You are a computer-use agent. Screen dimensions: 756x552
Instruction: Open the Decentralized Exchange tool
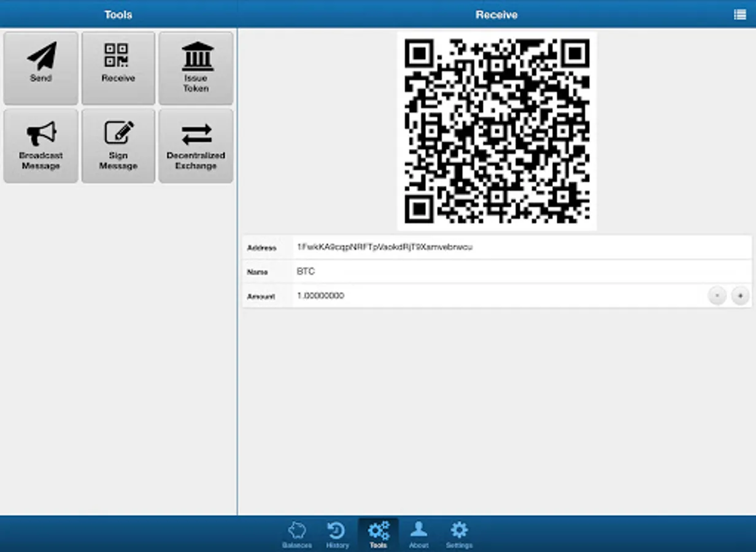(196, 146)
